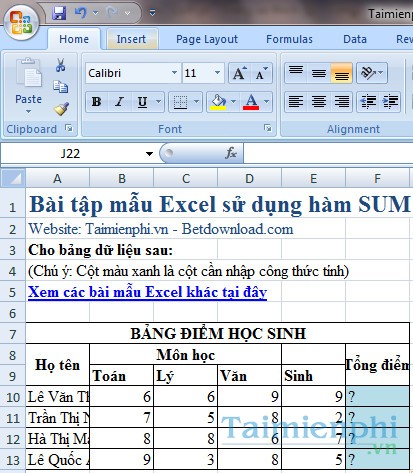This screenshot has width=413, height=473.
Task: Select column C header
Action: (186, 179)
